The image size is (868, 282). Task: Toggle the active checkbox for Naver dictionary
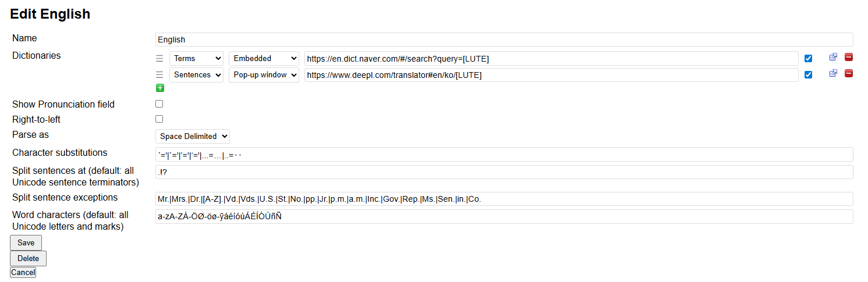coord(808,58)
